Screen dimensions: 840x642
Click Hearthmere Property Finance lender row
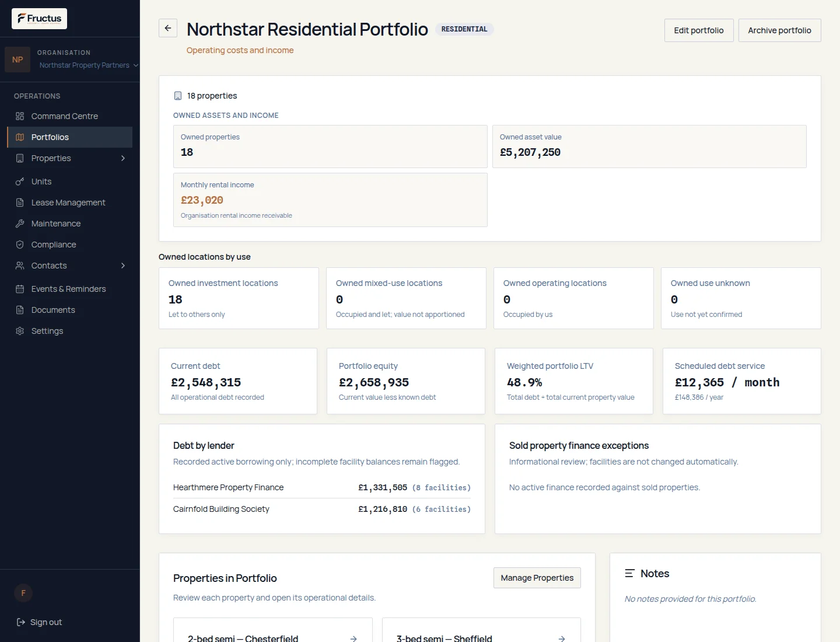tap(322, 487)
